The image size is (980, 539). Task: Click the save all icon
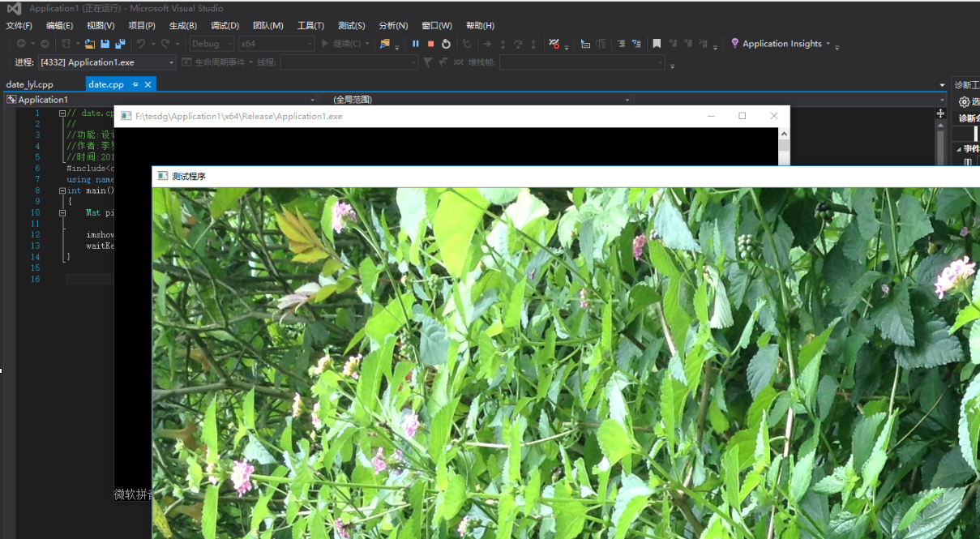[120, 44]
